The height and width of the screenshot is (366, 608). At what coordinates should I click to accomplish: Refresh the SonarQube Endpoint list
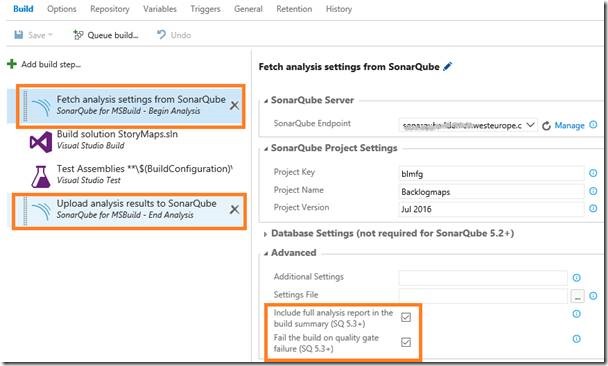[x=546, y=126]
